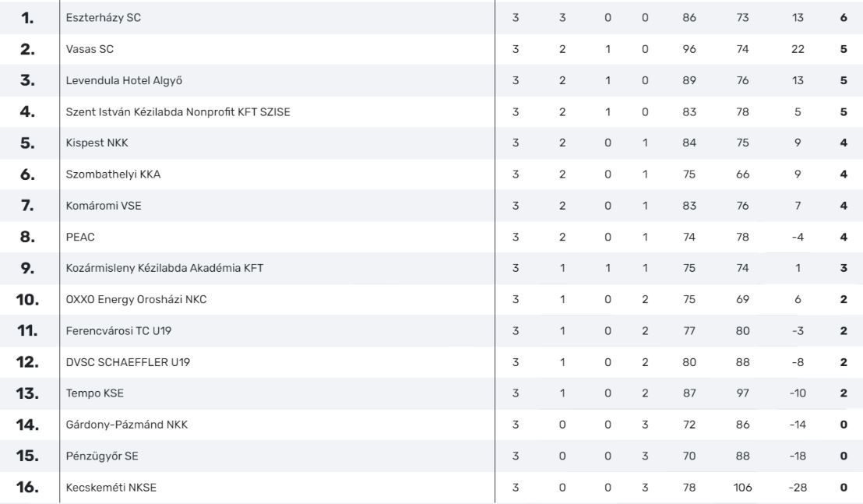Click the Komáromi VSE team name
The image size is (863, 504).
coord(104,206)
